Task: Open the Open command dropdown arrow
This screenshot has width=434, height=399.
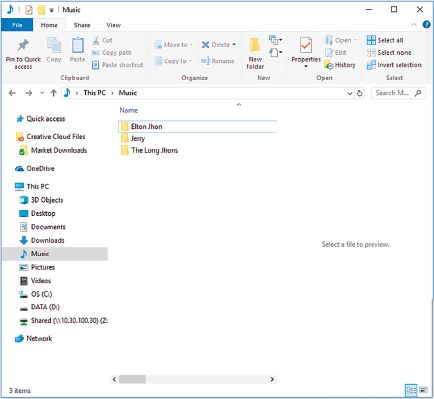Action: click(355, 40)
